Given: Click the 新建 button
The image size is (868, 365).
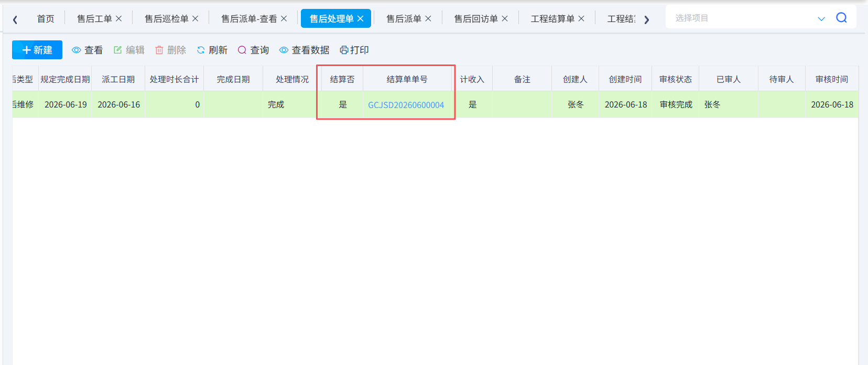Looking at the screenshot, I should [37, 50].
